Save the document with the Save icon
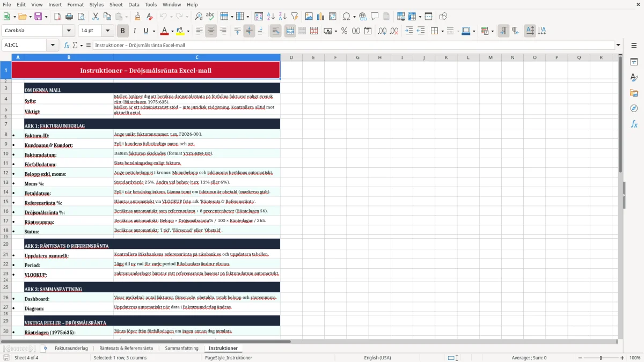644x362 pixels. [38, 17]
